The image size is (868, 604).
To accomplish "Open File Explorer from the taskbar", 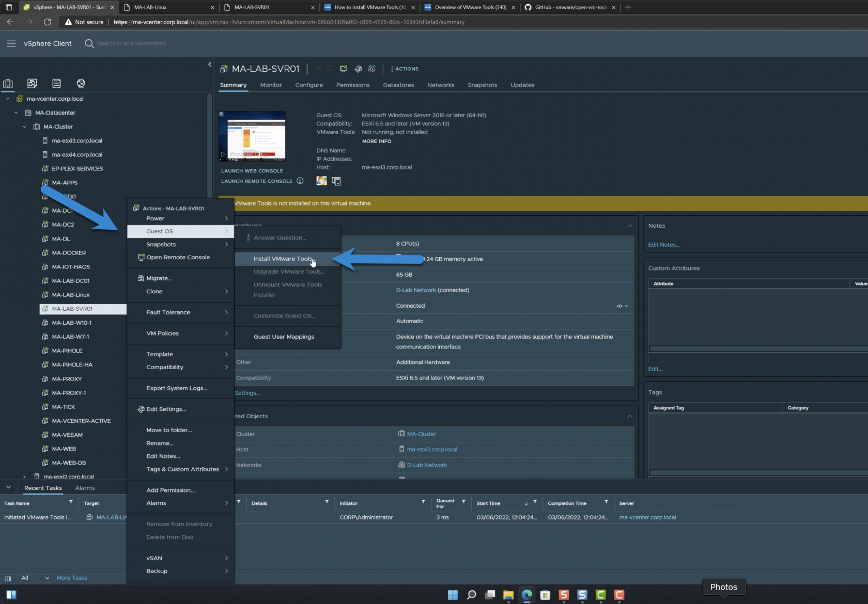I will pos(508,595).
